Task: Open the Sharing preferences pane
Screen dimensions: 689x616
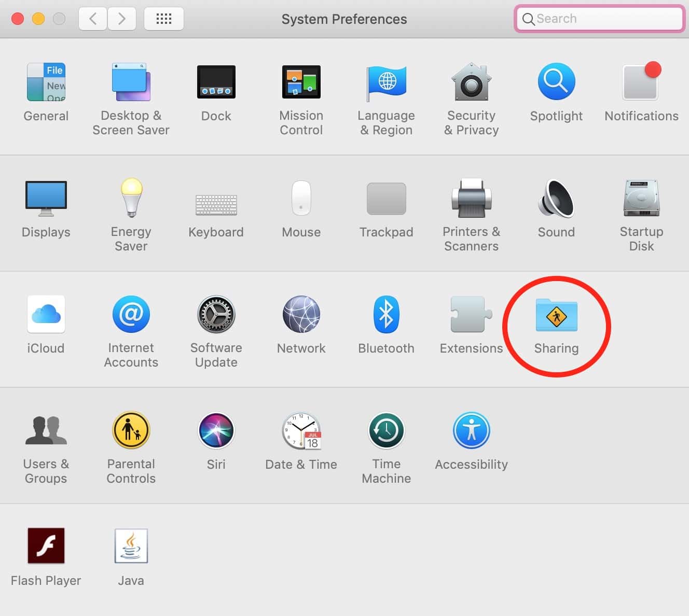Action: (556, 315)
